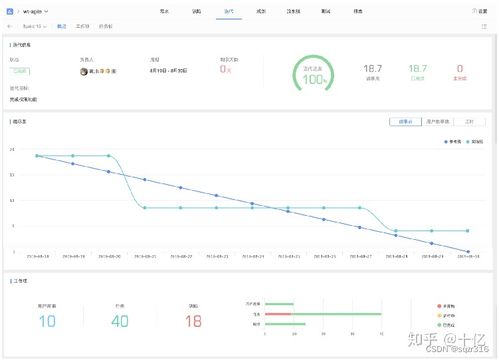Toggle the dark blue reference line legend
Image resolution: width=499 pixels, height=360 pixels.
[x=453, y=142]
